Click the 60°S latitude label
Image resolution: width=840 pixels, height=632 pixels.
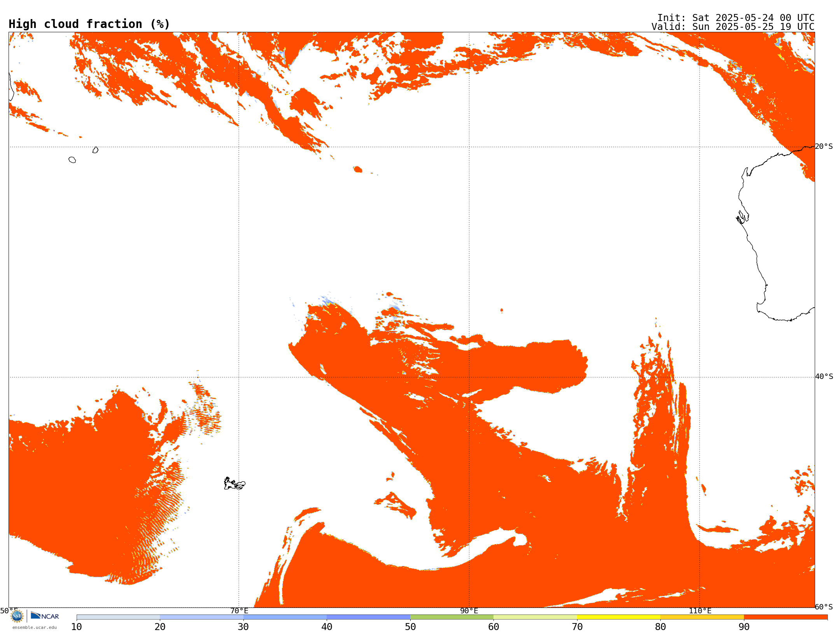point(824,607)
